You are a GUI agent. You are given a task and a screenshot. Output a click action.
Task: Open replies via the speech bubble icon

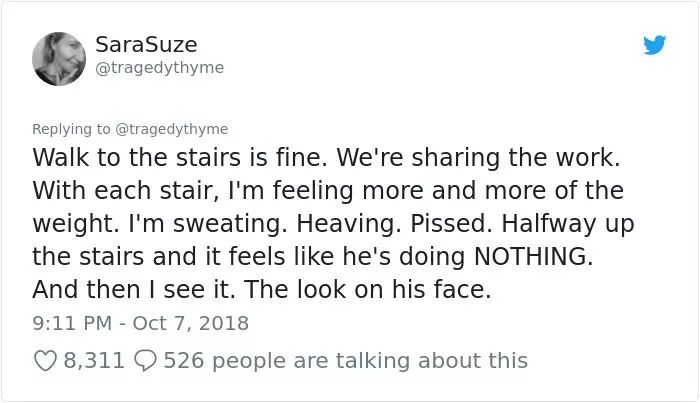point(146,361)
